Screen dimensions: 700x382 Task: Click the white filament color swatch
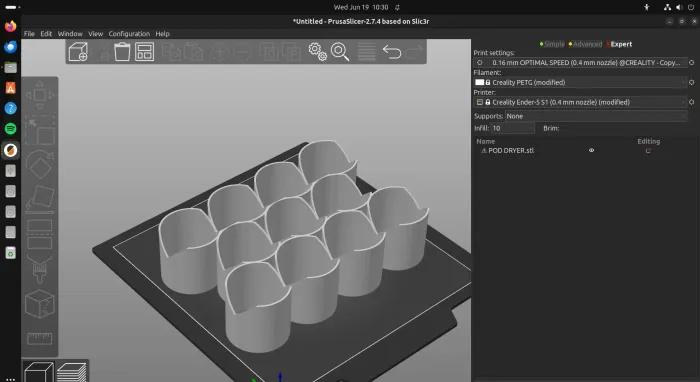click(x=479, y=83)
